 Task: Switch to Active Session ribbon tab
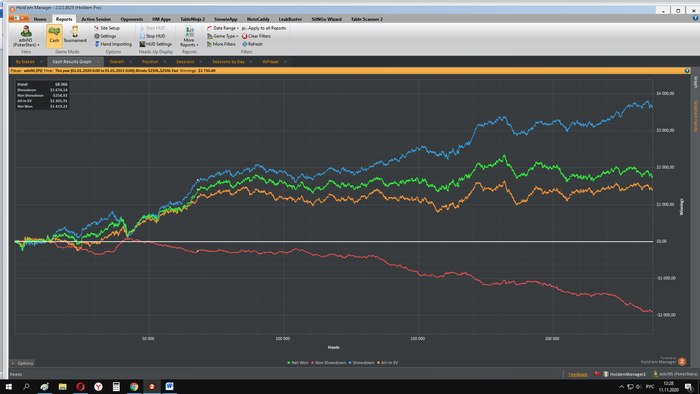click(96, 19)
